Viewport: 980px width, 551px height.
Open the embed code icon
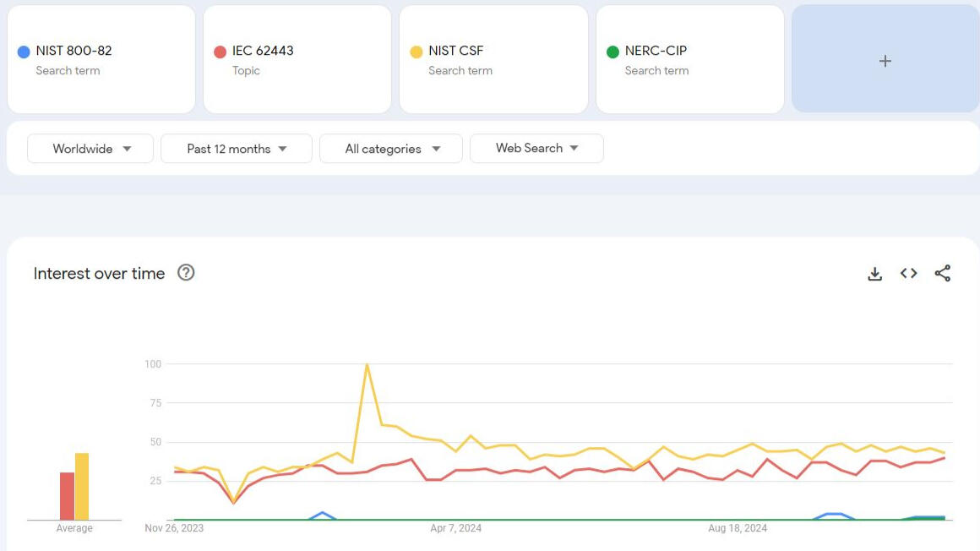point(908,273)
